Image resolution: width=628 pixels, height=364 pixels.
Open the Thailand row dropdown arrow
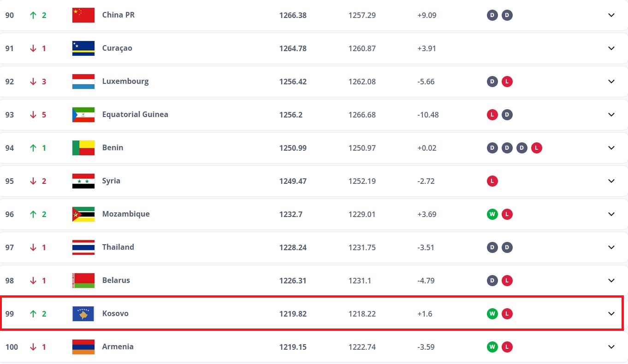[611, 247]
